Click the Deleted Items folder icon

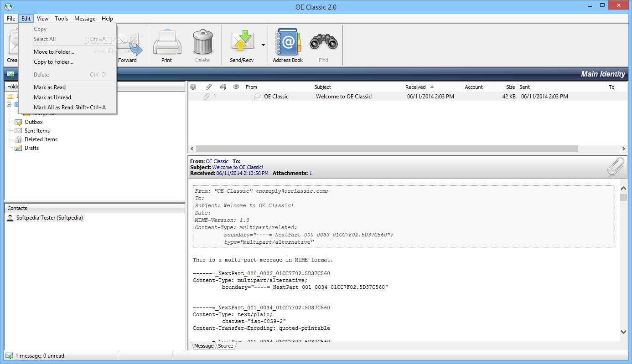[x=18, y=139]
